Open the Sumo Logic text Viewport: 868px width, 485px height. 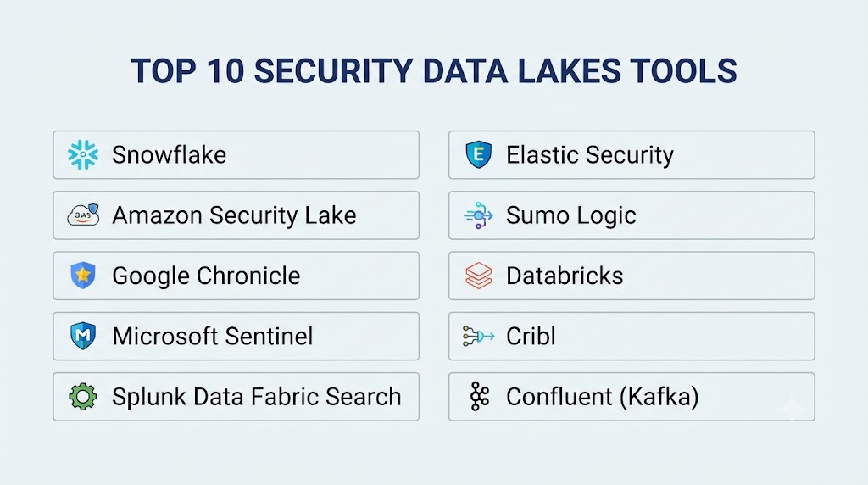point(570,215)
